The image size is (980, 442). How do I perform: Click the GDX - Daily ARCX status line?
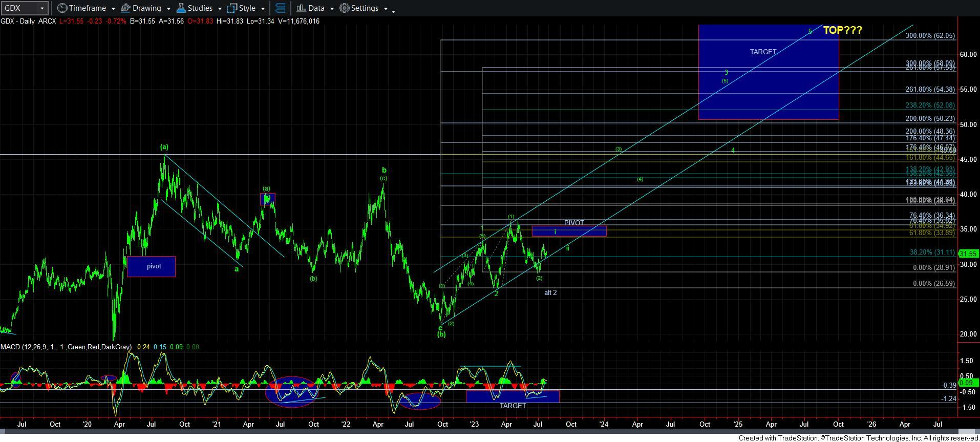[x=28, y=21]
